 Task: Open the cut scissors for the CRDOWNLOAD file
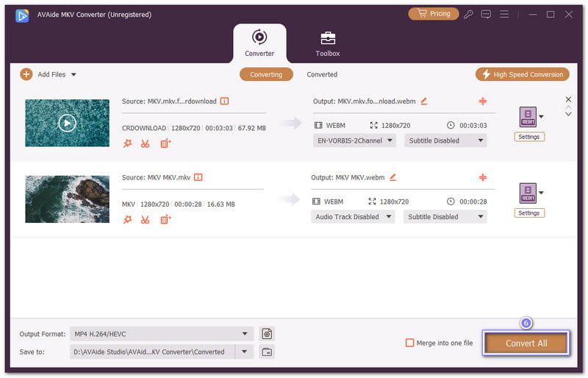pos(145,143)
